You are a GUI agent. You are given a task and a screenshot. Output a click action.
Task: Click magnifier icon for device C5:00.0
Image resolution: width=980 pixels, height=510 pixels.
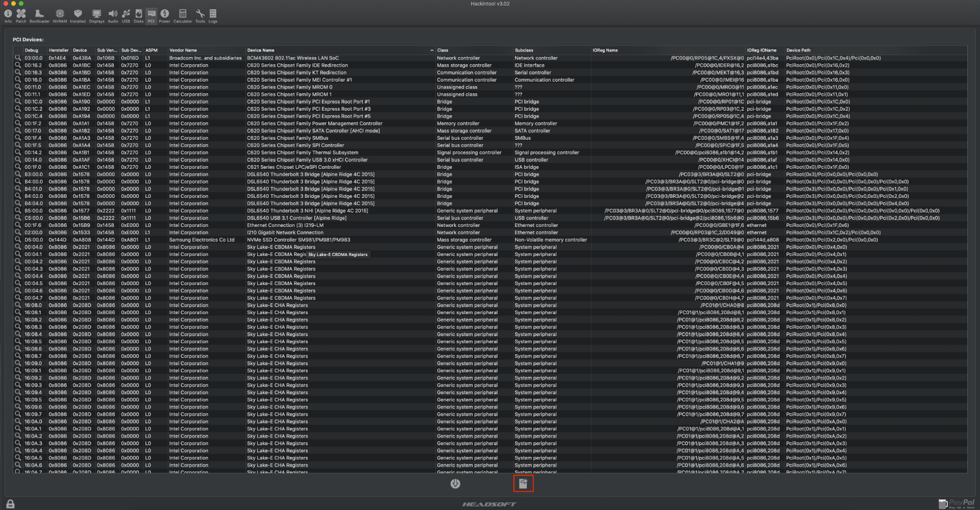tap(18, 218)
